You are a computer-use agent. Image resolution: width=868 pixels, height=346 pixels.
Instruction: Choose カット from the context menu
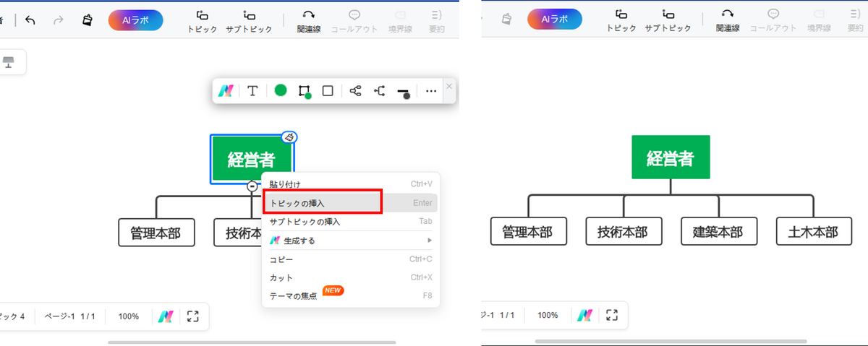pos(351,277)
